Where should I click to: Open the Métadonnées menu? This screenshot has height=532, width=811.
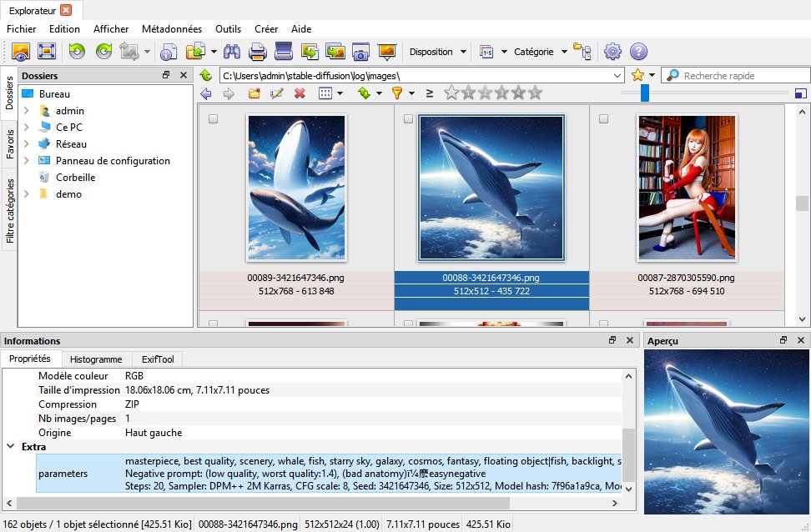[x=172, y=29]
